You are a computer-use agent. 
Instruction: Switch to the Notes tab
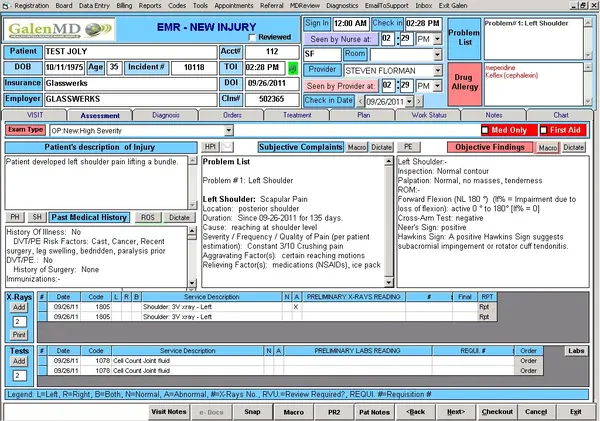pos(494,115)
